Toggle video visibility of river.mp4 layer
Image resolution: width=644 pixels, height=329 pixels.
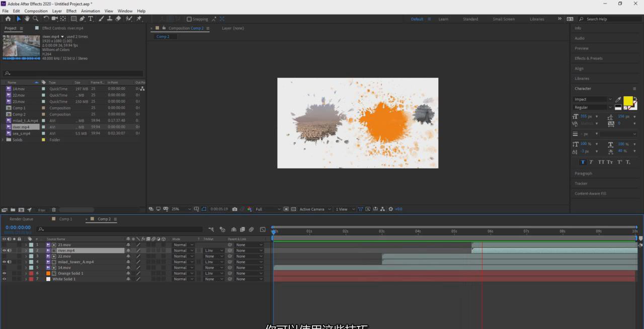(5, 250)
